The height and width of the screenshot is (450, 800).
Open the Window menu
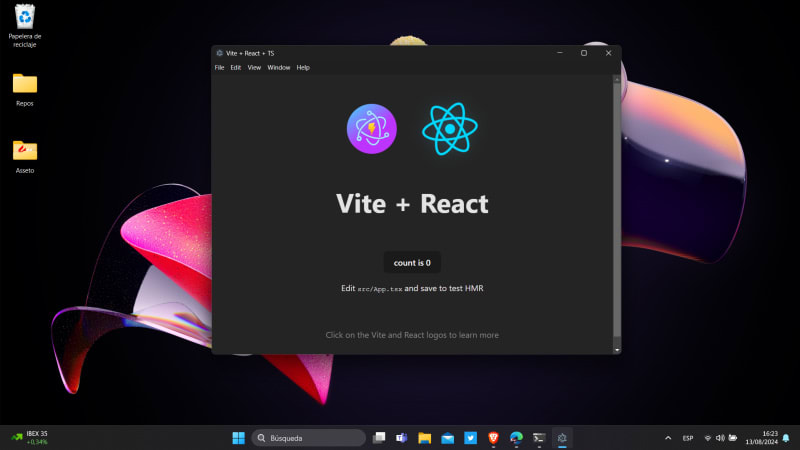click(x=279, y=67)
